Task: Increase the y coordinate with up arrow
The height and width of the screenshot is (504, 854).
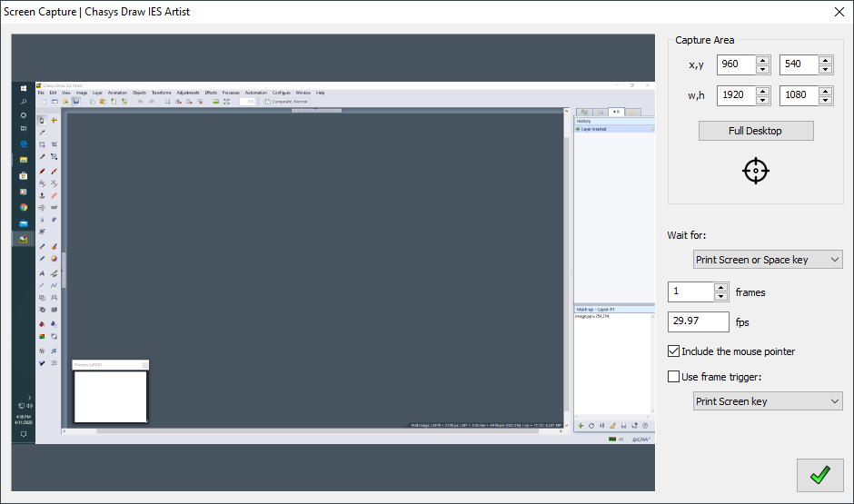Action: [825, 61]
